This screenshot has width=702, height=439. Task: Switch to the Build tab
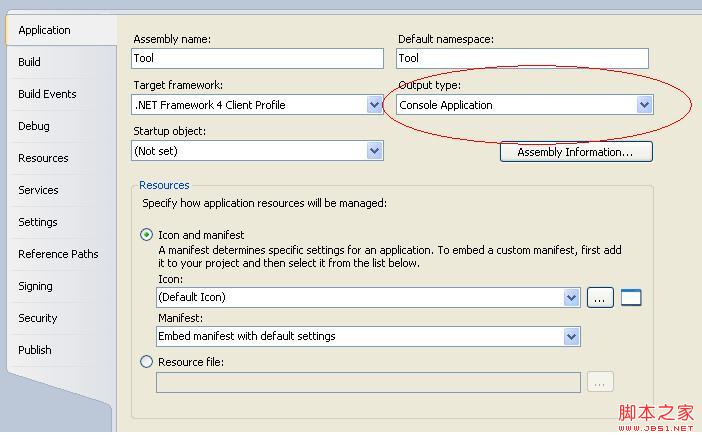coord(30,62)
